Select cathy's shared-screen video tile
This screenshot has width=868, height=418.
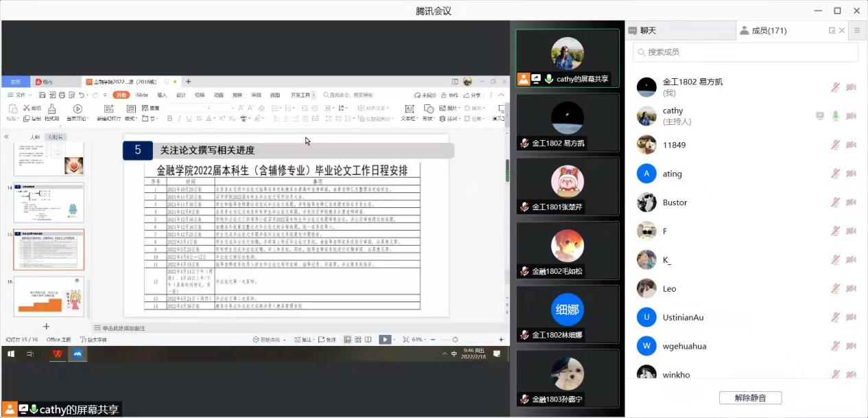click(567, 58)
